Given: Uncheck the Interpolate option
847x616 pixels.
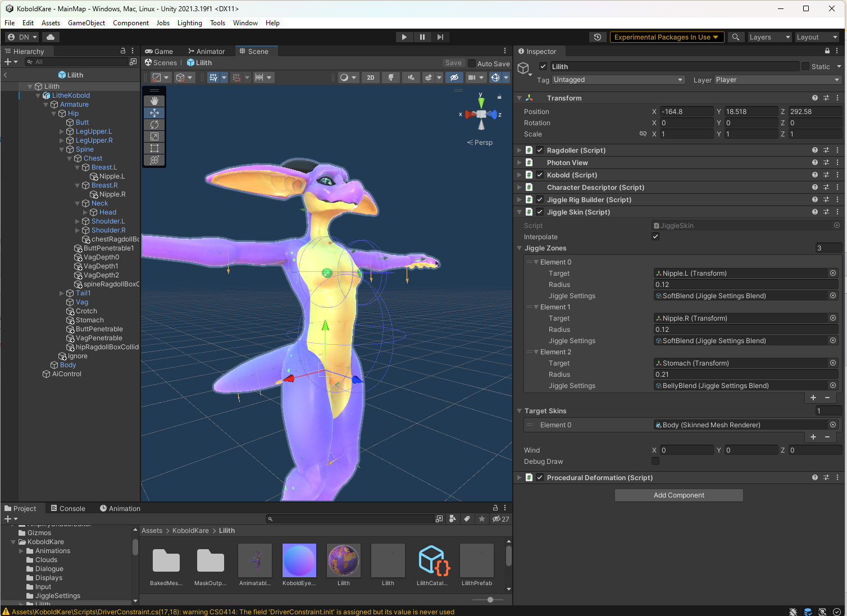Looking at the screenshot, I should click(x=655, y=236).
